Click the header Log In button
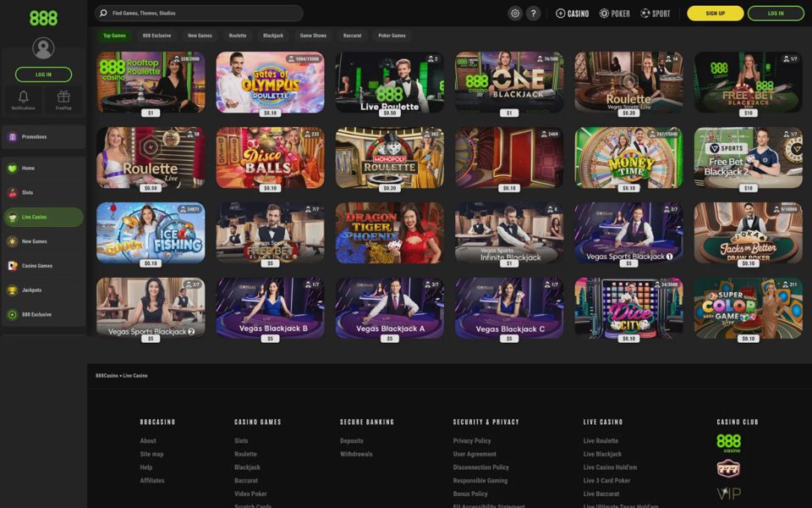The image size is (812, 508). (x=776, y=14)
